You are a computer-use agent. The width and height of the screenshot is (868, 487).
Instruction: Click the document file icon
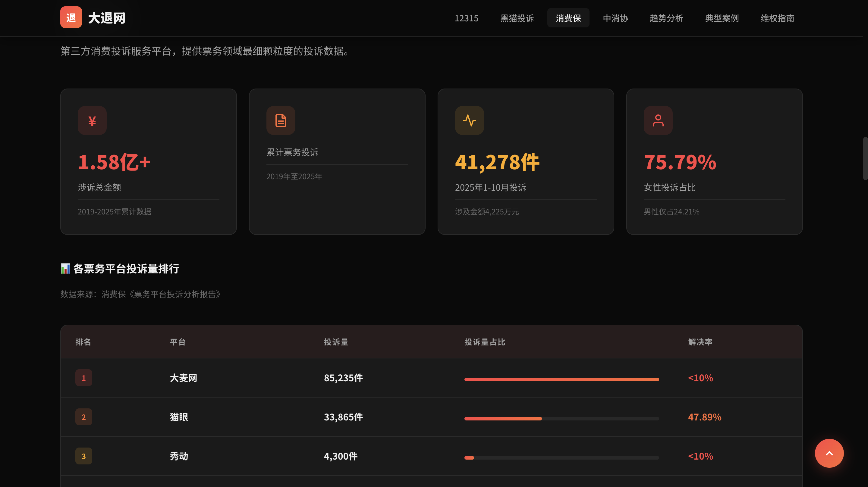pos(281,120)
